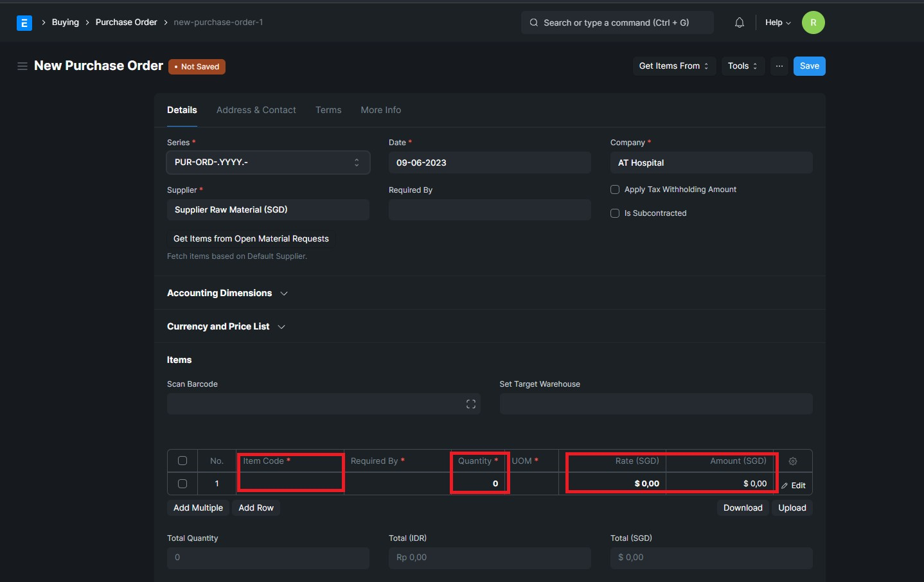The height and width of the screenshot is (582, 924).
Task: Switch to the Address & Contact tab
Action: (x=256, y=110)
